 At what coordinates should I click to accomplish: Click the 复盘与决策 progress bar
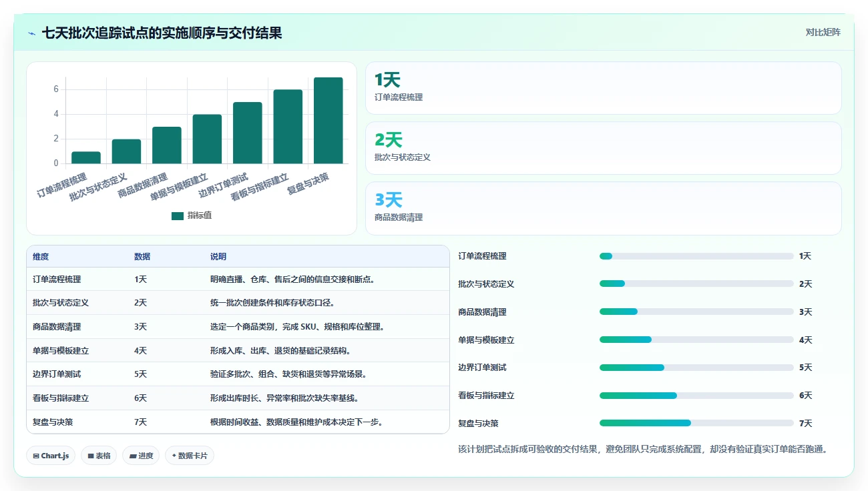point(696,424)
